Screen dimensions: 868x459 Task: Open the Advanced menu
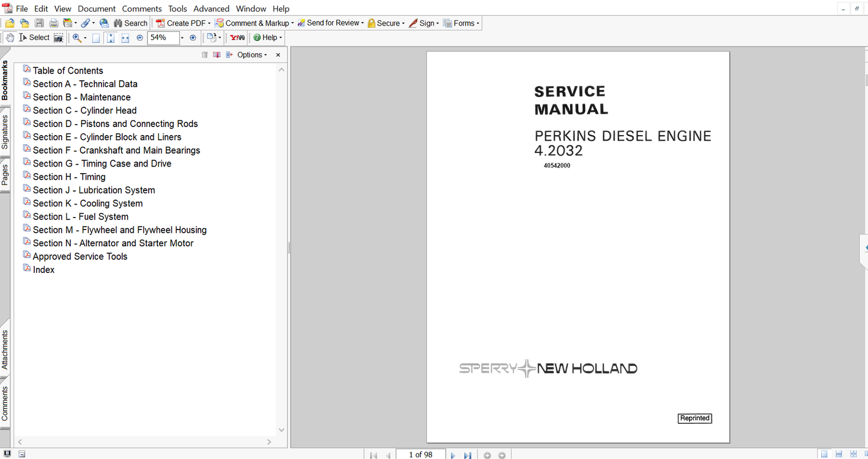pyautogui.click(x=211, y=9)
